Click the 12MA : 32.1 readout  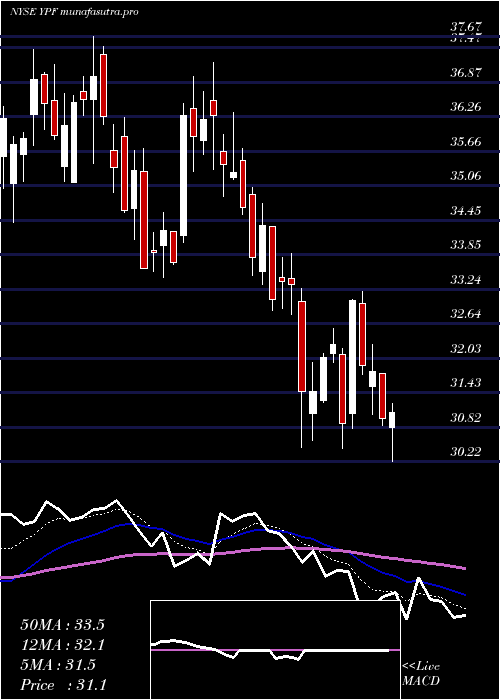click(62, 645)
